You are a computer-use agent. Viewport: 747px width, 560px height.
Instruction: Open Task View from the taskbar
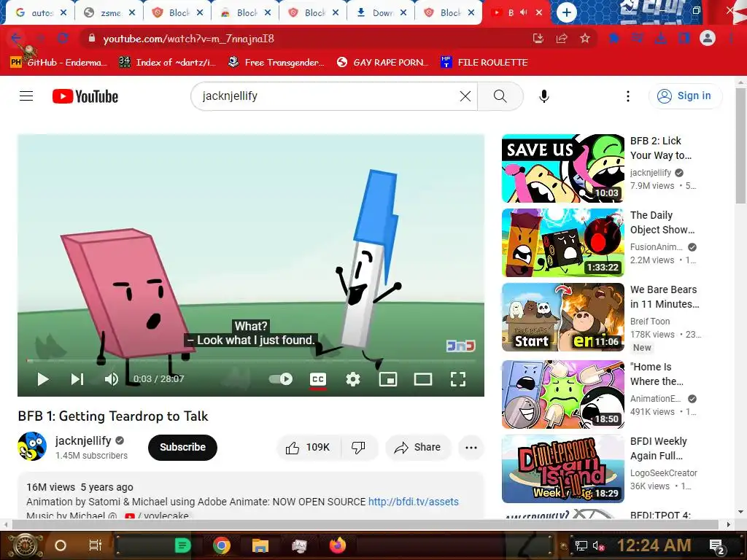[x=96, y=545]
